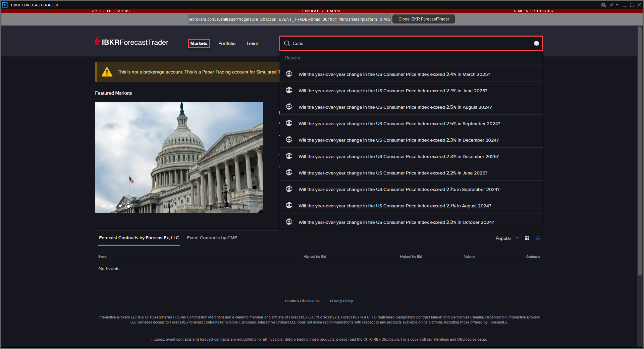Open the Portfolio tab

227,44
